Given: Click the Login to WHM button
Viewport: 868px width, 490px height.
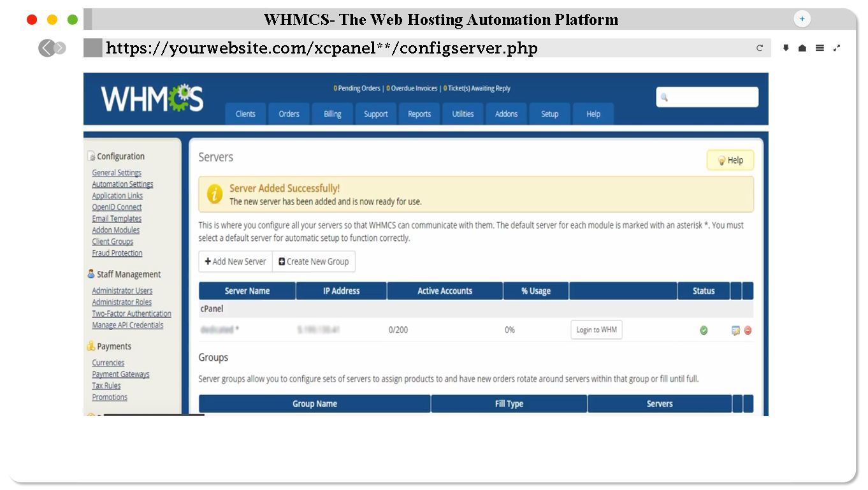Looking at the screenshot, I should [597, 329].
